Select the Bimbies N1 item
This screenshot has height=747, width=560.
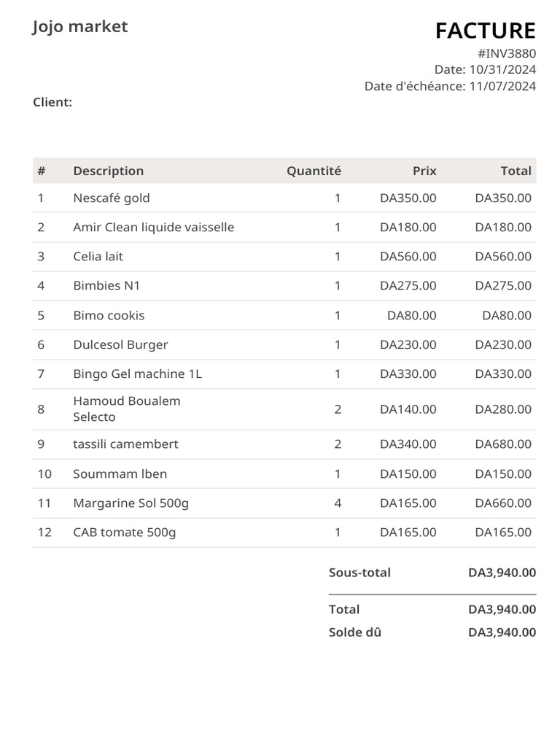coord(106,285)
